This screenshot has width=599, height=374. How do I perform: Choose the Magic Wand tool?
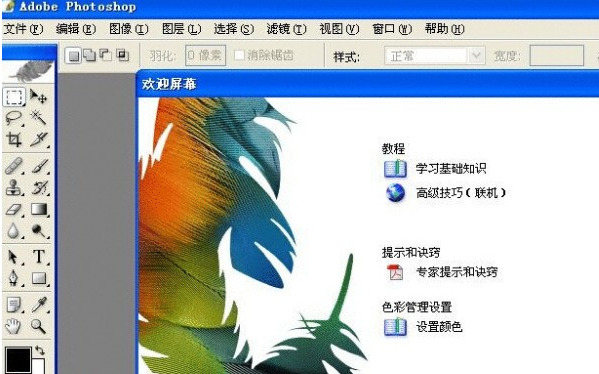[x=39, y=117]
